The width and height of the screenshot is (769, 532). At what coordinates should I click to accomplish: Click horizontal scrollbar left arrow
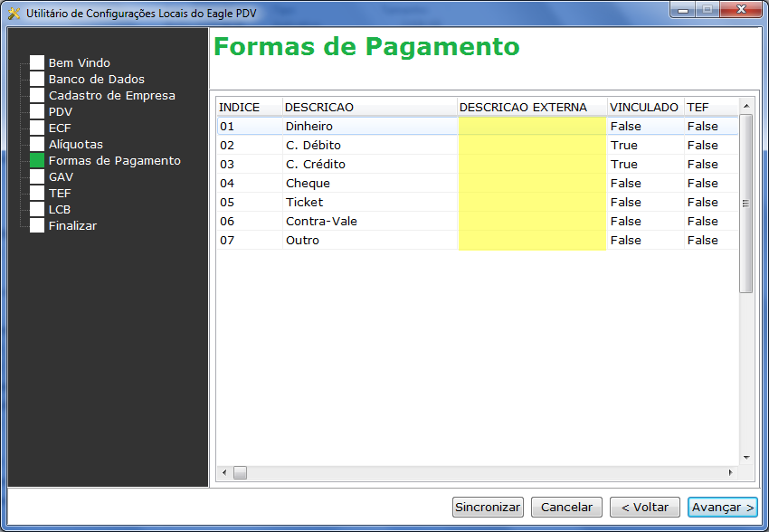[224, 472]
